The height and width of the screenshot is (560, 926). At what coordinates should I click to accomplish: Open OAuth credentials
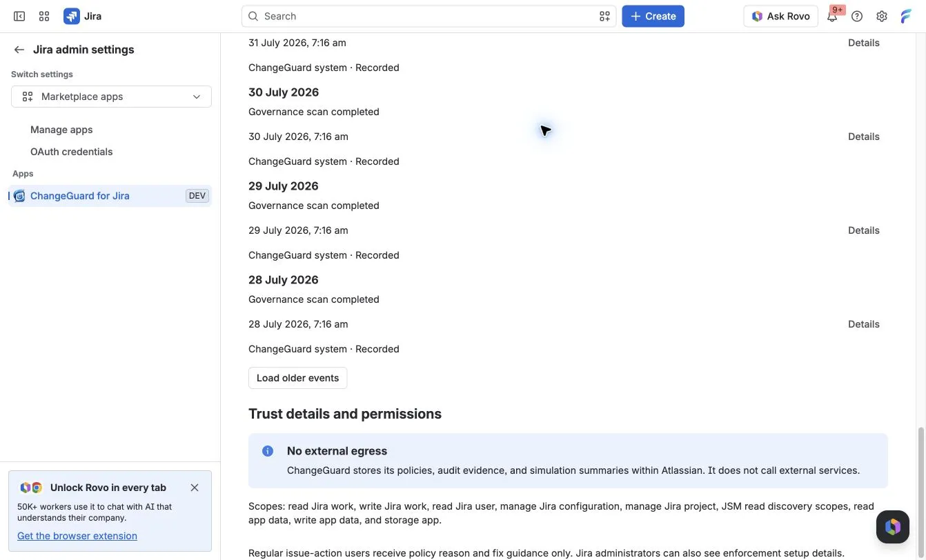point(71,152)
